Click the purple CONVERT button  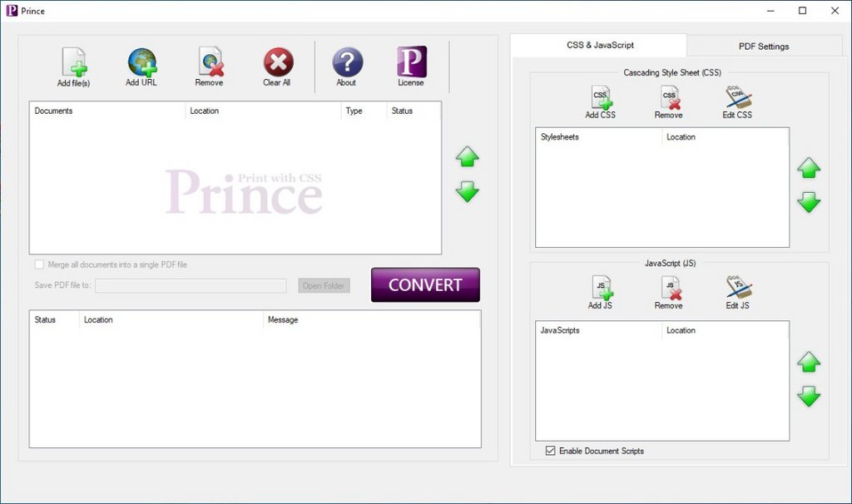coord(425,284)
